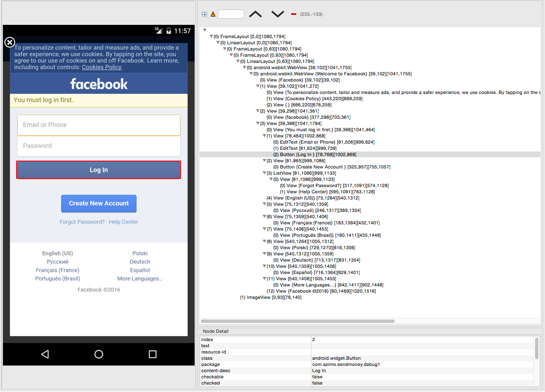
Task: Select the Button {Log In} tree row
Action: 370,154
